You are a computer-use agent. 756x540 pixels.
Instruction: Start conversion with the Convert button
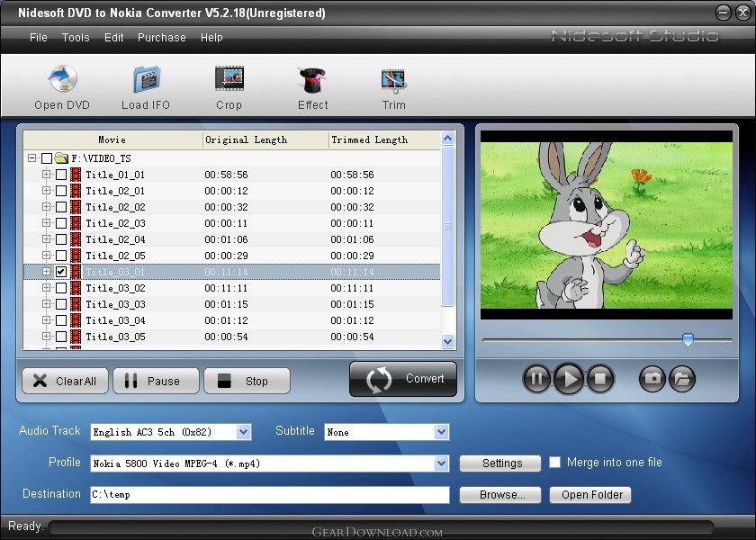(403, 379)
